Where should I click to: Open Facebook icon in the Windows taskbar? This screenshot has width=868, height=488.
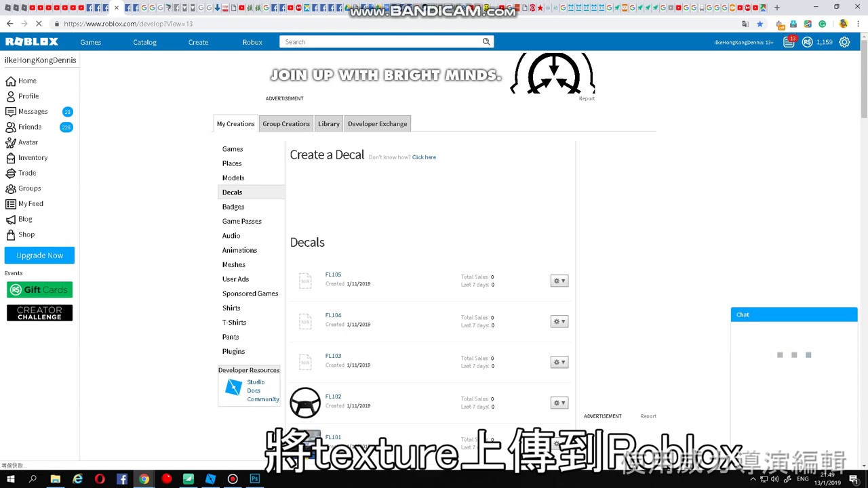(x=122, y=479)
